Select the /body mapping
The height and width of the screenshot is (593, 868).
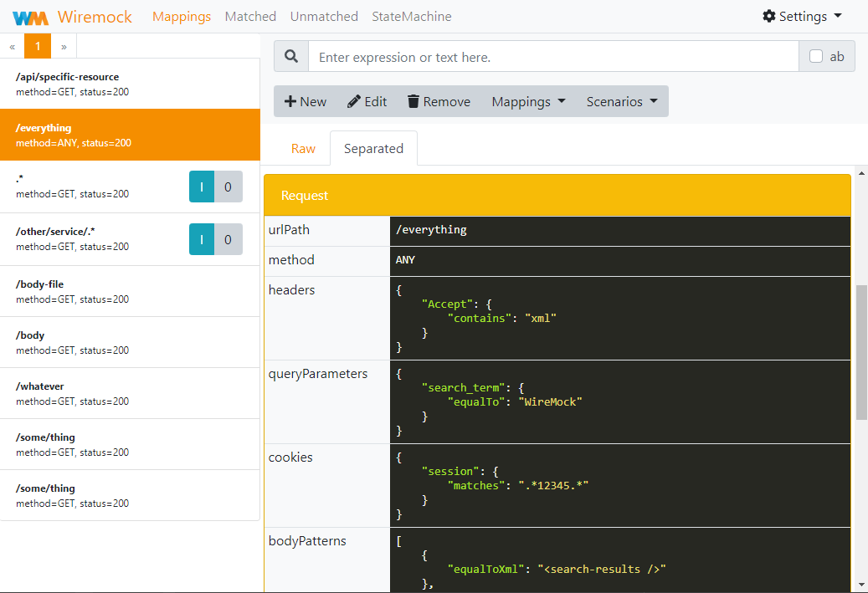[130, 342]
